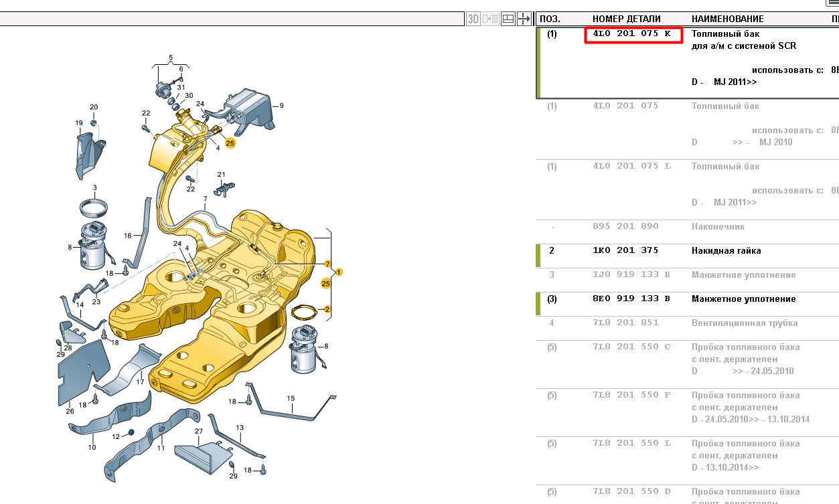Select the 4L0 201 075 L fuel tank row
This screenshot has width=839, height=504.
(631, 166)
